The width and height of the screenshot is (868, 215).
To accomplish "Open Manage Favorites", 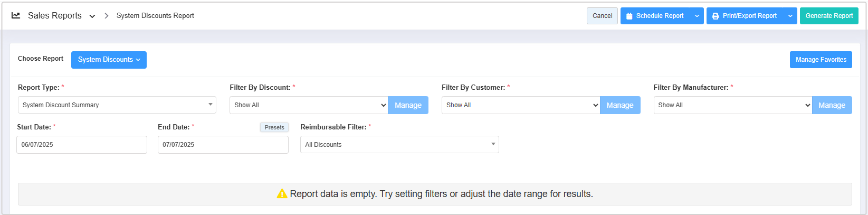I will click(x=821, y=60).
